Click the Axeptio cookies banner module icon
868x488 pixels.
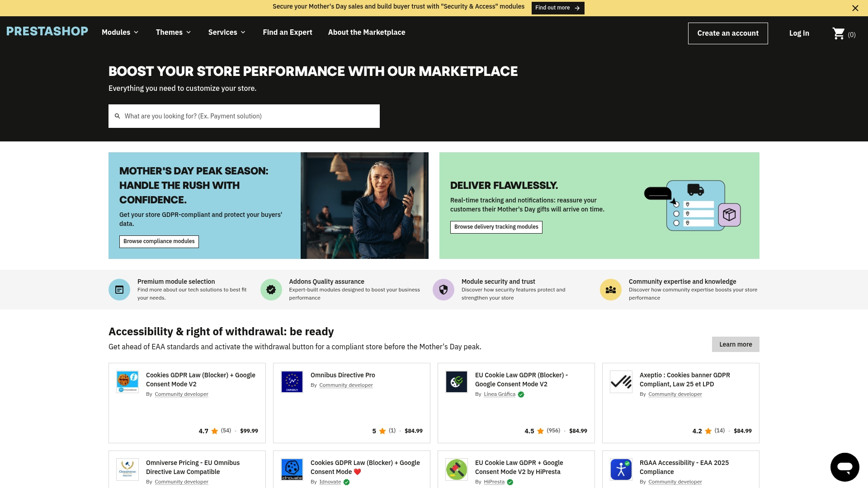[621, 382]
